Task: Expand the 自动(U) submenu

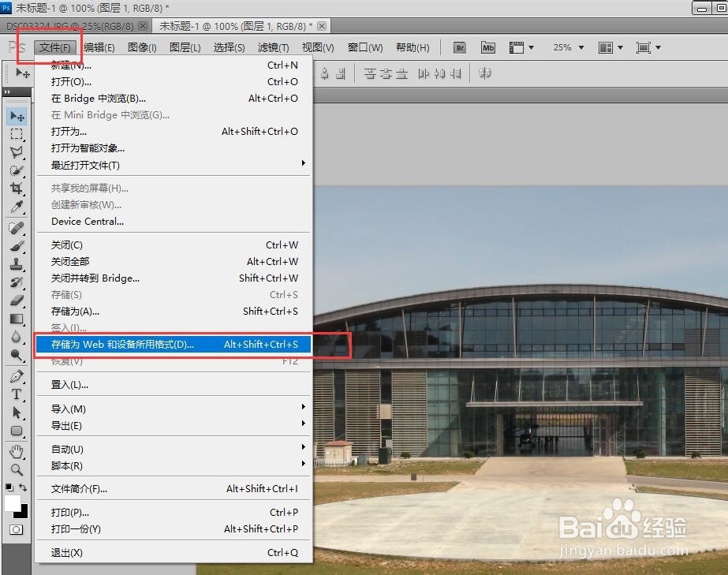Action: [174, 449]
